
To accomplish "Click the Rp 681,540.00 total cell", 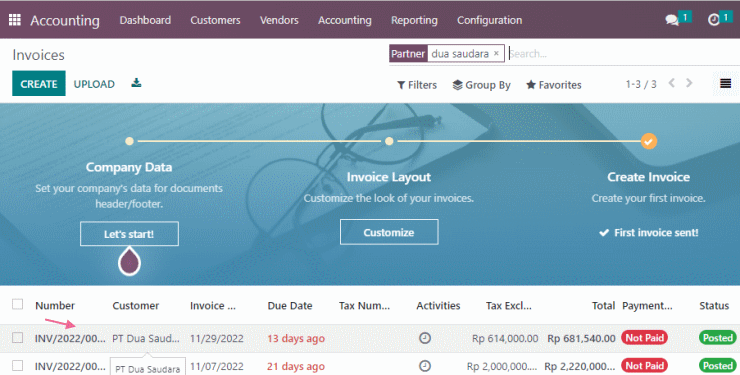I will click(x=581, y=338).
